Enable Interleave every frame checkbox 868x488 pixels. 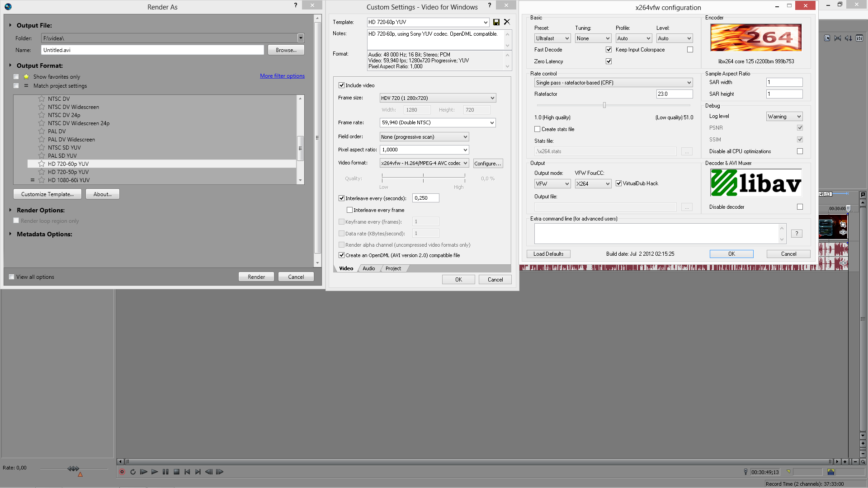[349, 210]
